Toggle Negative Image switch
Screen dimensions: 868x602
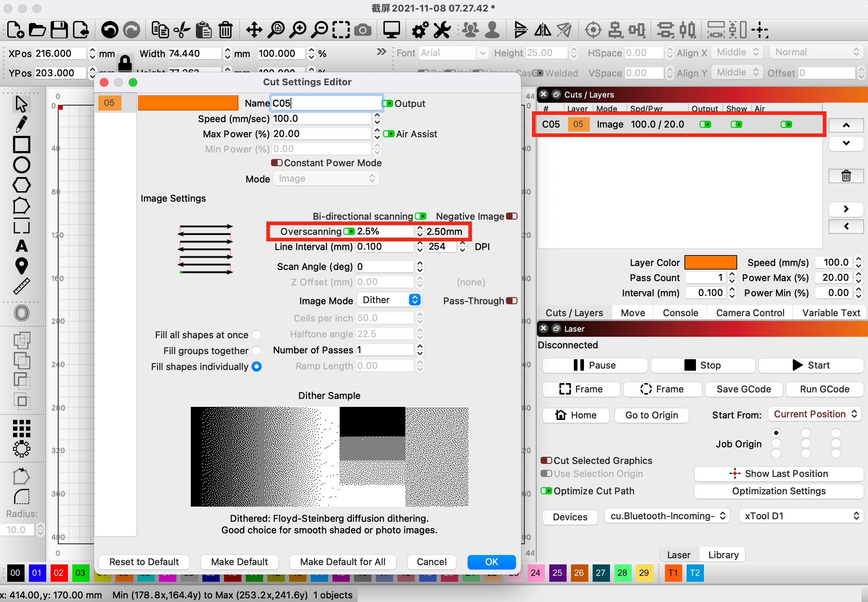click(x=512, y=216)
